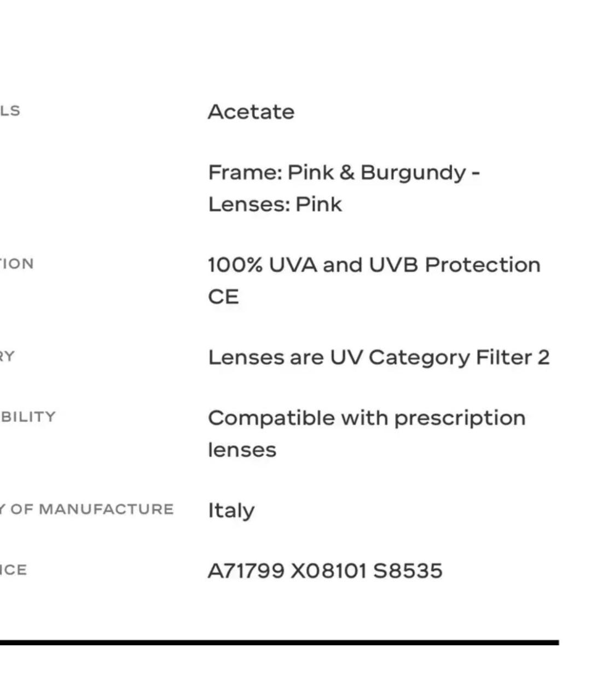The image size is (591, 700).
Task: Click the word 'Protection' in UV row
Action: point(483,265)
